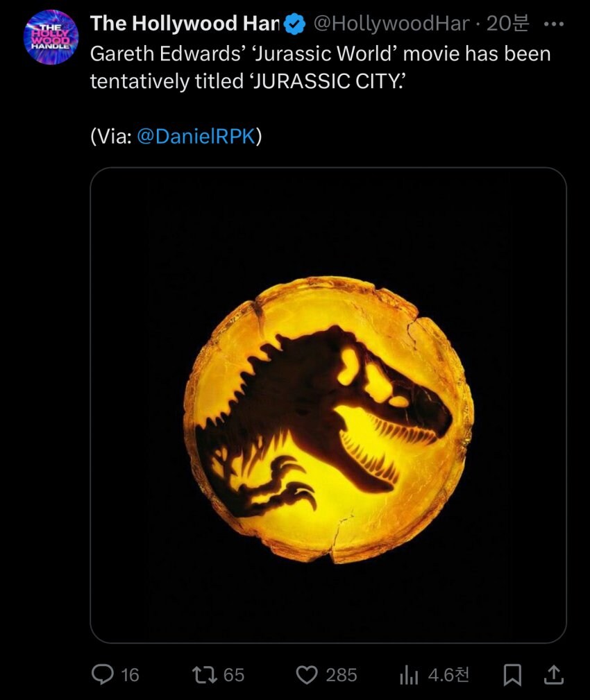Click the like count 285
Screen dimensions: 590x700
pyautogui.click(x=342, y=675)
